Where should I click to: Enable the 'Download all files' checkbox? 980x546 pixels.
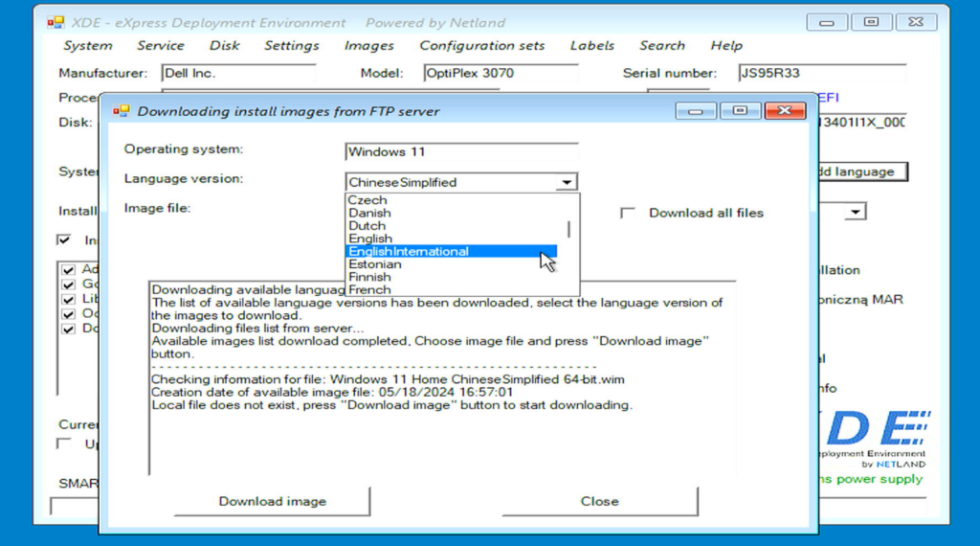pyautogui.click(x=629, y=213)
